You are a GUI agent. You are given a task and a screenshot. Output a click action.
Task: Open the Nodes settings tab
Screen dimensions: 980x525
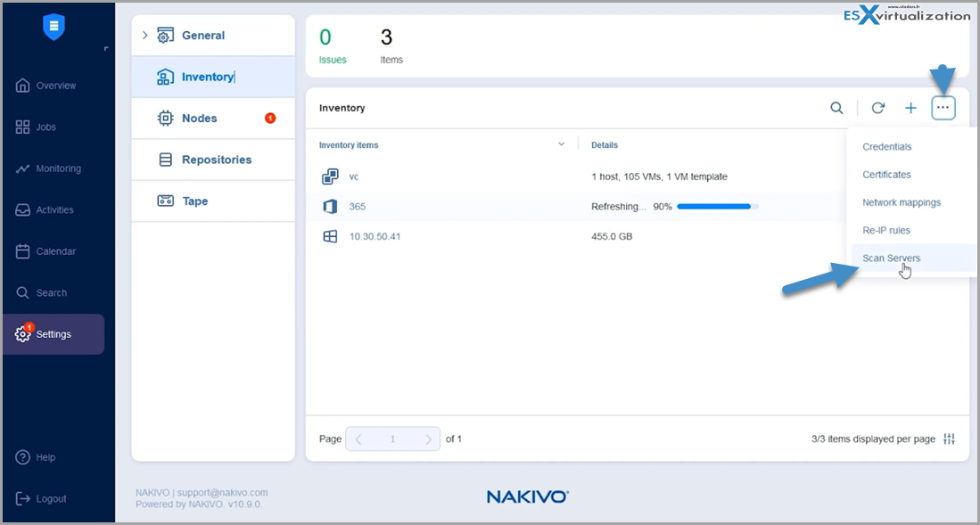coord(213,119)
